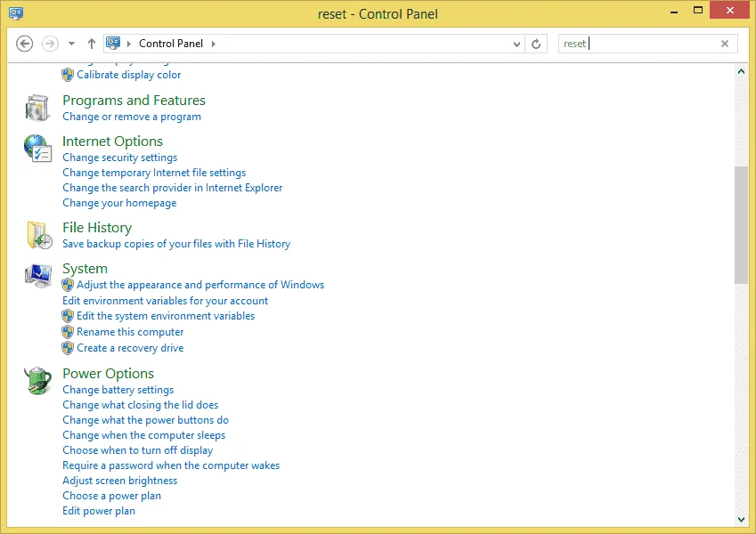This screenshot has width=756, height=534.
Task: Click the scrollbar up arrow
Action: click(741, 71)
